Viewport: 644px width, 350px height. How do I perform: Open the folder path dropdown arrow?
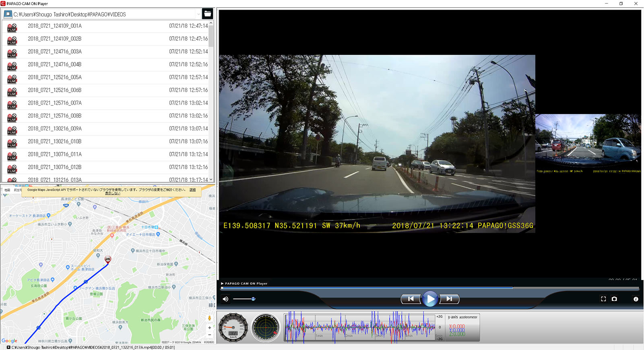198,14
